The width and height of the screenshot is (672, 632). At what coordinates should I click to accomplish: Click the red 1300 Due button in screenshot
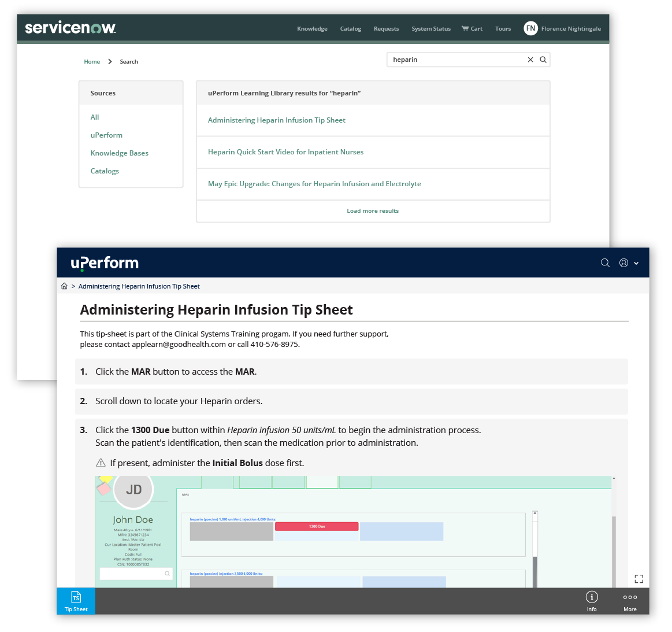[317, 526]
